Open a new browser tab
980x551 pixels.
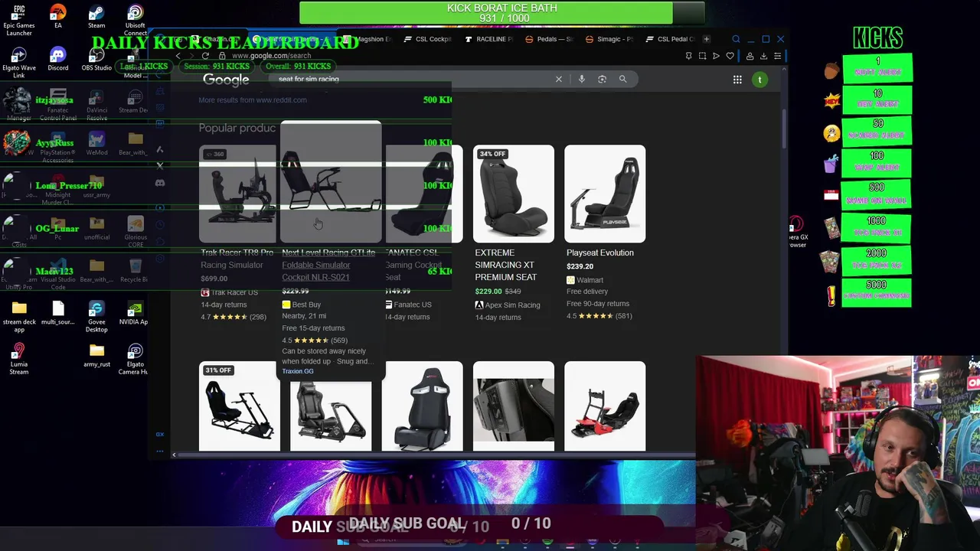(x=707, y=39)
